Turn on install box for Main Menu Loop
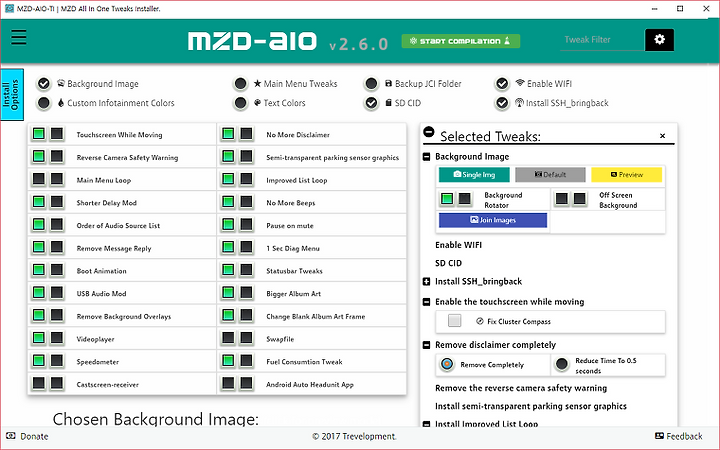Image resolution: width=720 pixels, height=450 pixels. (x=39, y=179)
